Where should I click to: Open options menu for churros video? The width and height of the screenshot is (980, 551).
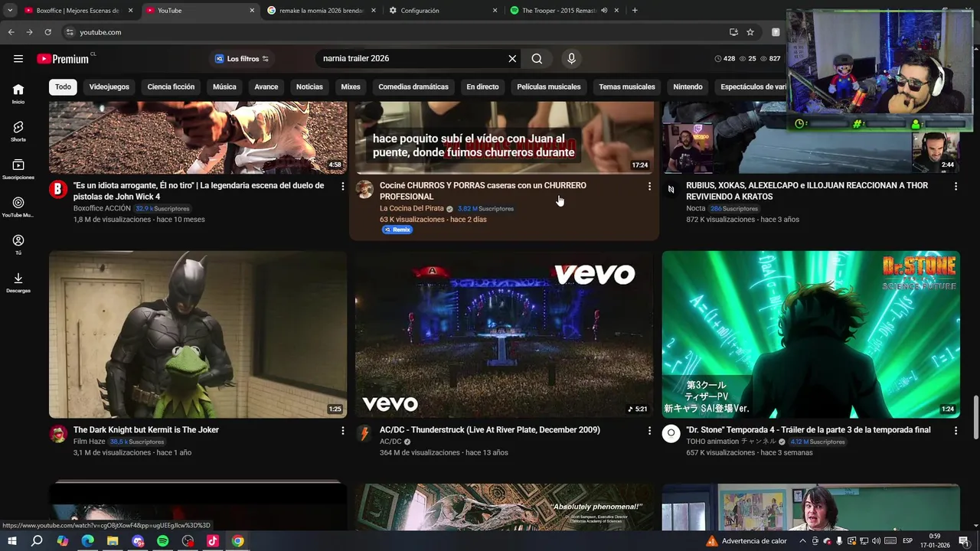tap(649, 187)
